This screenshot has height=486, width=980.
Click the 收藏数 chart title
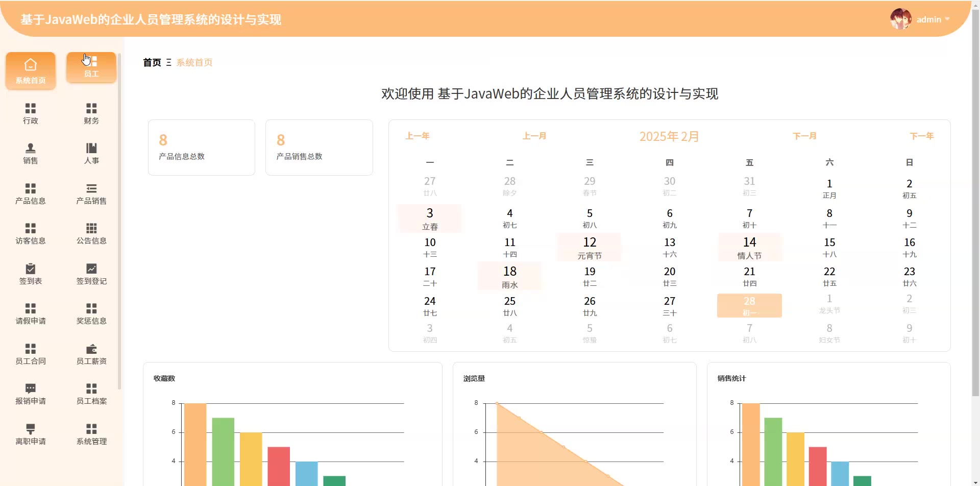[164, 378]
